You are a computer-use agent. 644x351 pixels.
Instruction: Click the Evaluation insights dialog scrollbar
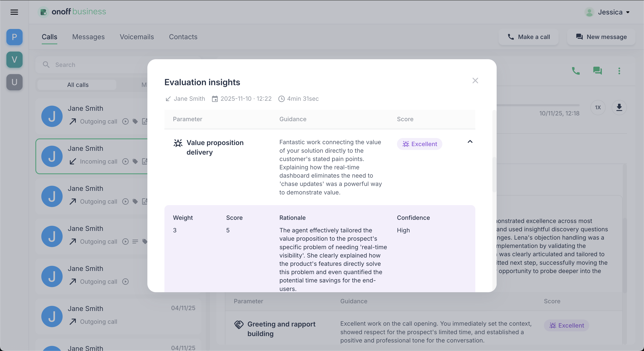pyautogui.click(x=494, y=174)
